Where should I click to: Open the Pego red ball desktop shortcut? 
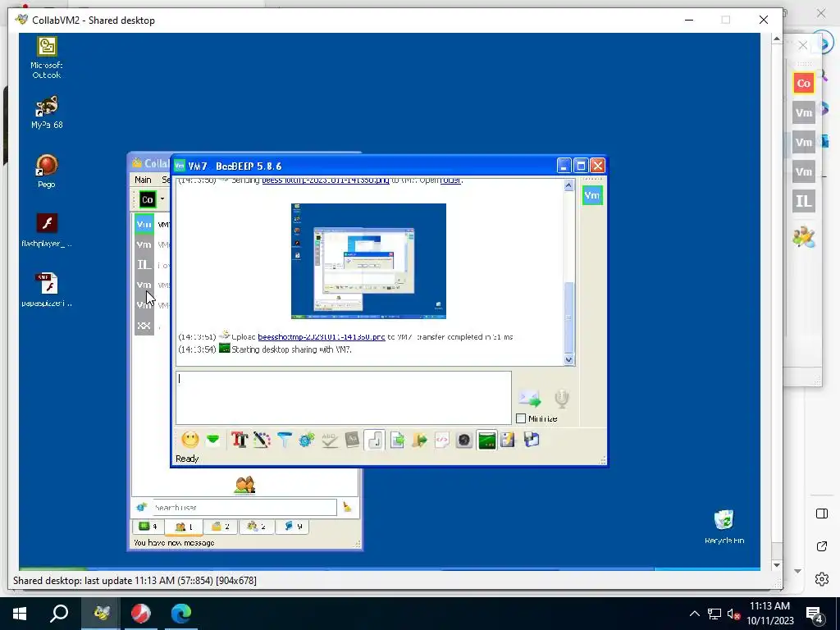point(47,171)
